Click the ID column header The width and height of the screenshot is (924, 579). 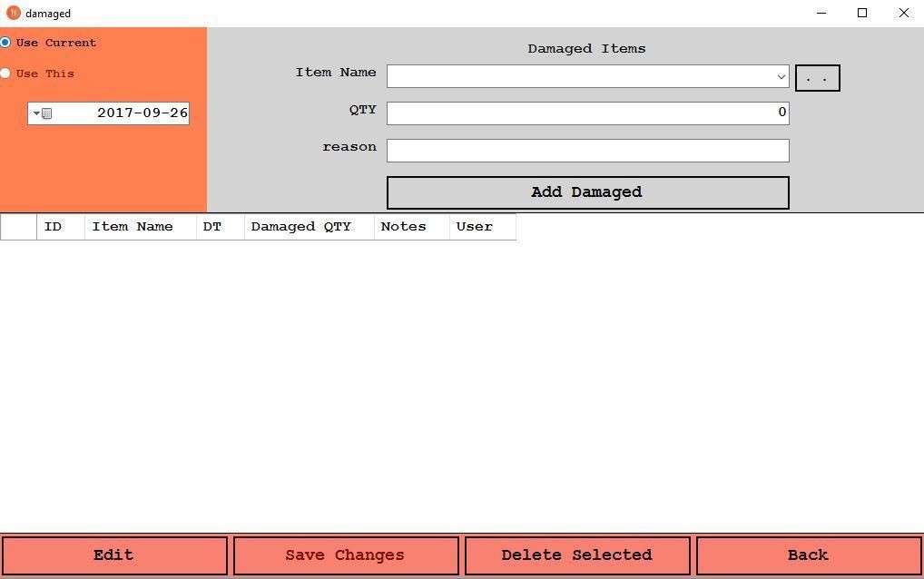click(x=60, y=227)
